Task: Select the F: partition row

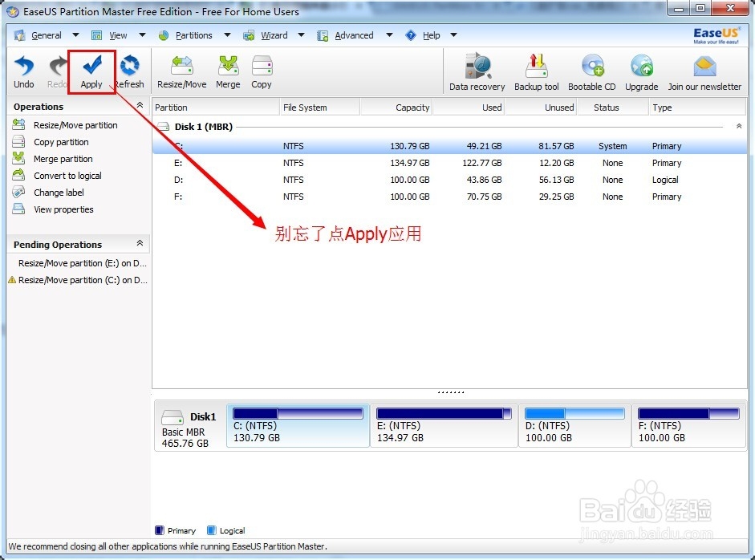Action: click(x=449, y=197)
